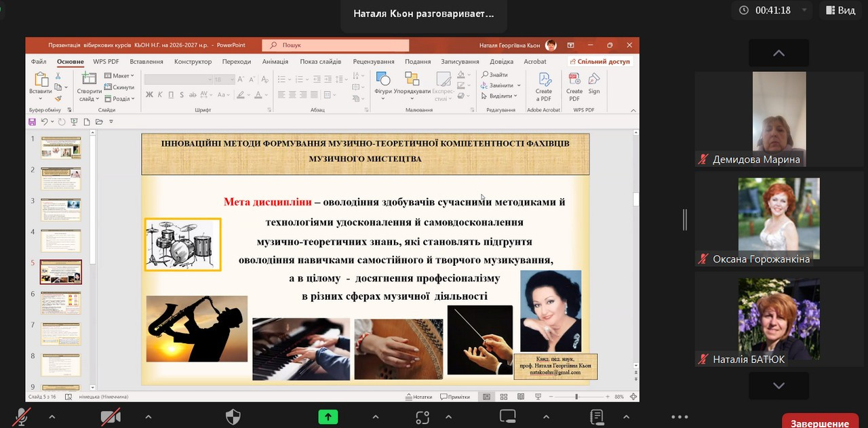Screen dimensions: 868x428
Task: Open the Вставлення ribbon tab
Action: (x=146, y=62)
